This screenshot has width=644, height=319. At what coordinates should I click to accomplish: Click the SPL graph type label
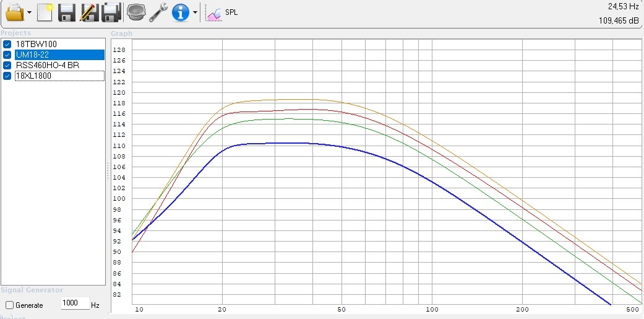click(231, 12)
